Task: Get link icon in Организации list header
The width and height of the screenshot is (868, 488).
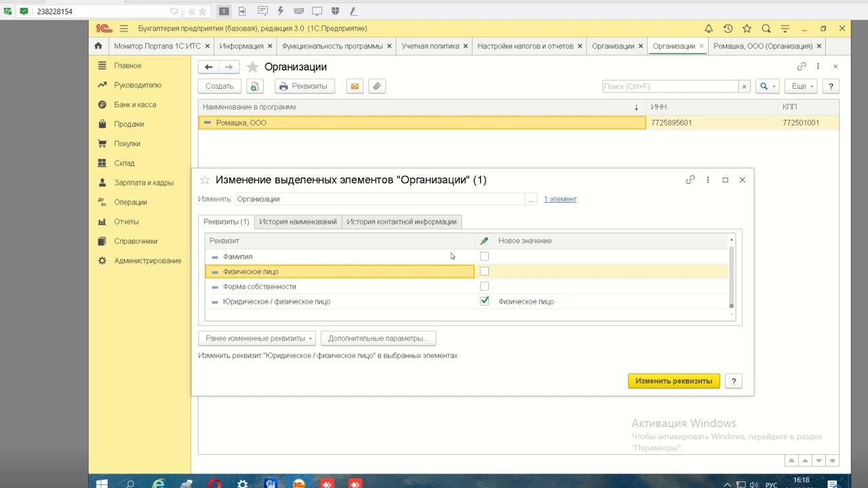Action: coord(802,66)
